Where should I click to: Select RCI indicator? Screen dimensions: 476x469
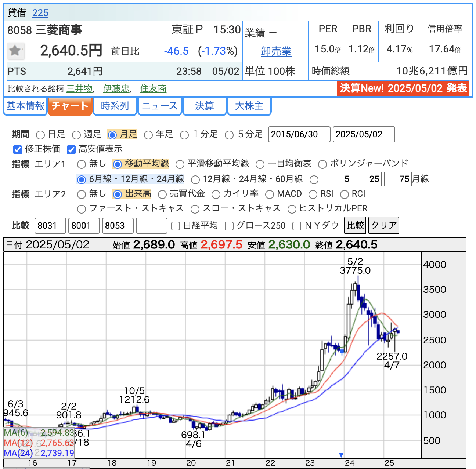coord(345,194)
